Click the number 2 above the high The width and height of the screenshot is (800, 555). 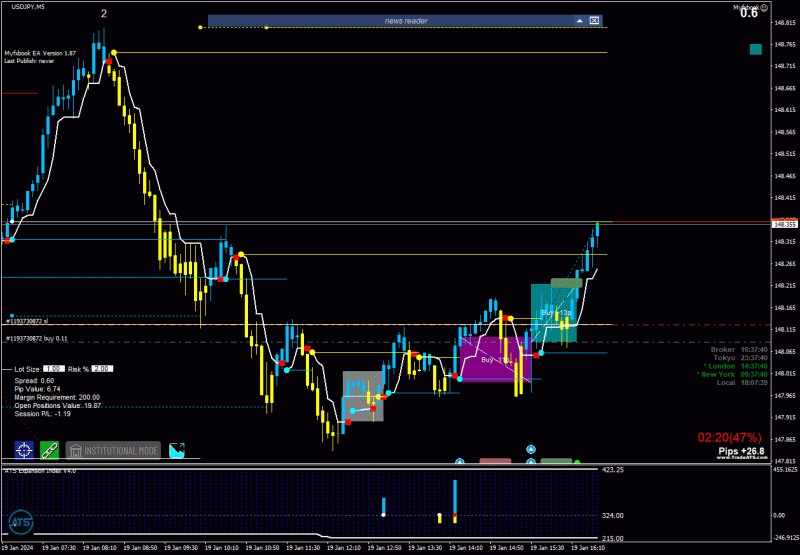point(104,14)
